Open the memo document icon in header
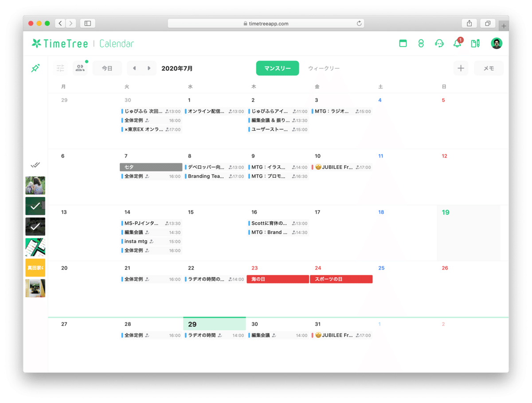Viewport: 532px width, 403px height. (x=475, y=43)
